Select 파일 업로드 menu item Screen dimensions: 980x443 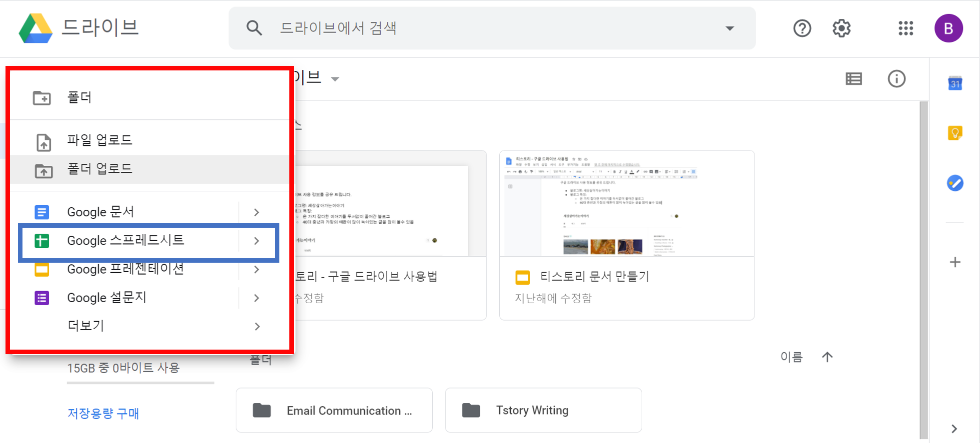coord(150,140)
